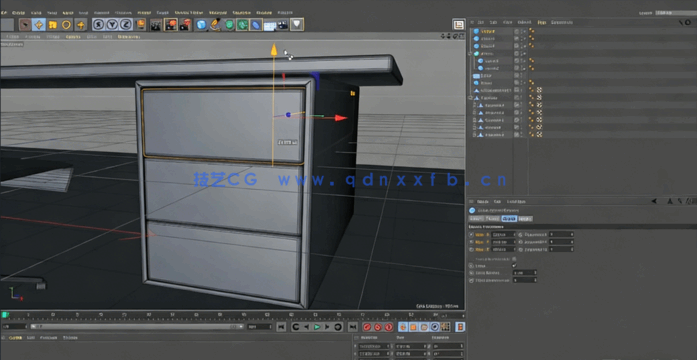The image size is (697, 360).
Task: Play the animation forwards
Action: 317,327
